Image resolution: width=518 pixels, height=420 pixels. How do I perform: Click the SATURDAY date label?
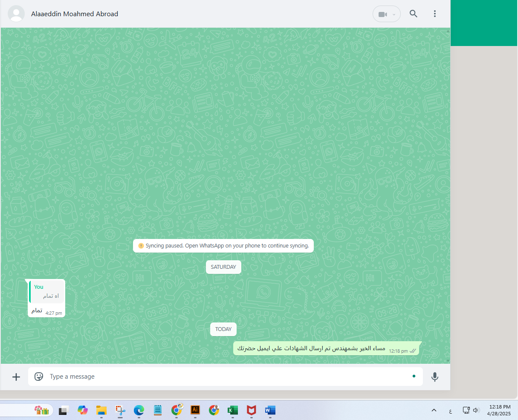(223, 267)
